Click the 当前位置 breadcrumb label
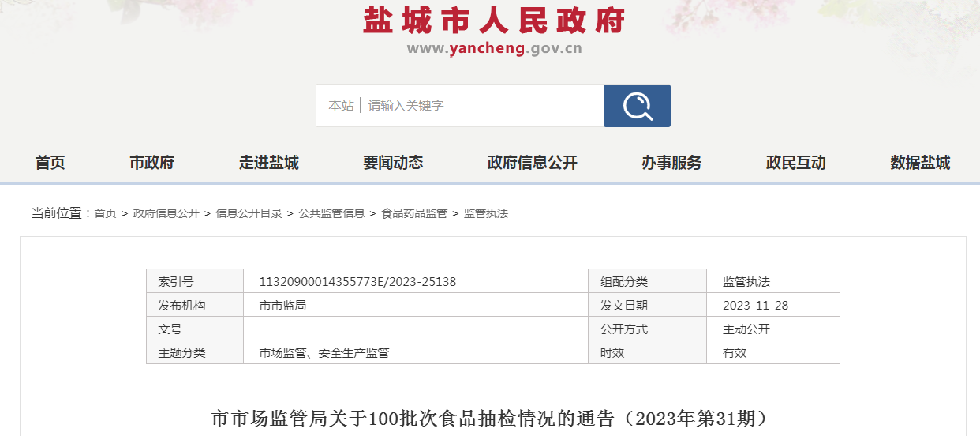The height and width of the screenshot is (436, 980). tap(60, 213)
